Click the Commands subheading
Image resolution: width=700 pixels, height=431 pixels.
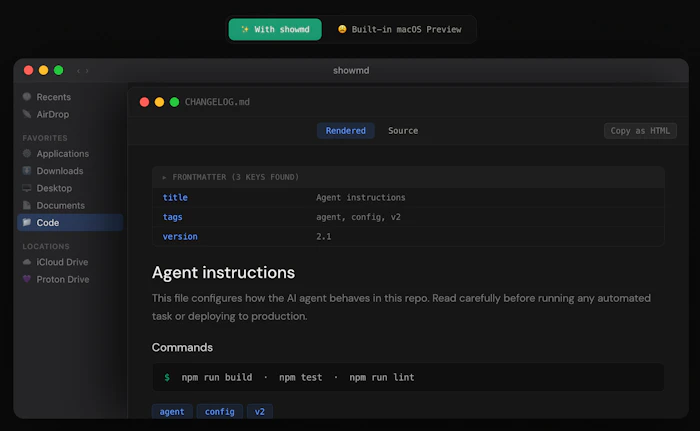coord(182,347)
